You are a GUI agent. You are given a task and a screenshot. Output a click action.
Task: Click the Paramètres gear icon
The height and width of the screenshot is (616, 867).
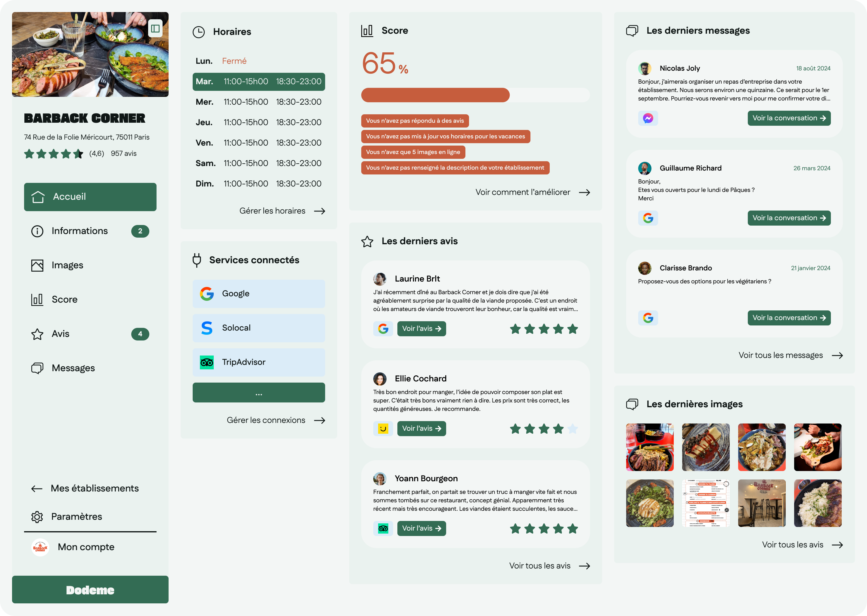click(x=37, y=517)
